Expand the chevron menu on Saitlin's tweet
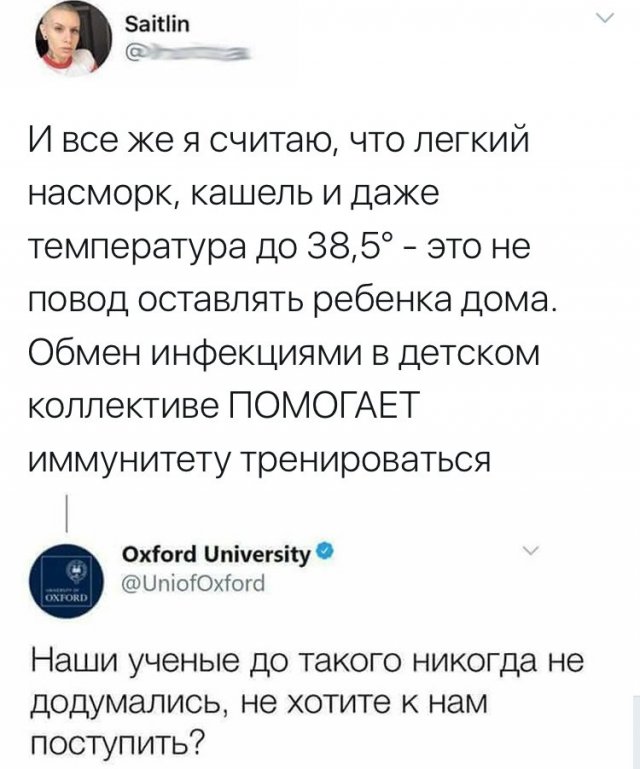 tap(604, 18)
